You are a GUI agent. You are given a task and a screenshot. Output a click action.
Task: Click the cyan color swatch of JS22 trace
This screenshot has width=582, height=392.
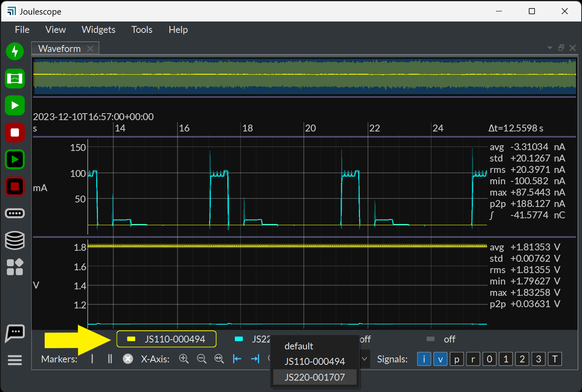coord(239,339)
